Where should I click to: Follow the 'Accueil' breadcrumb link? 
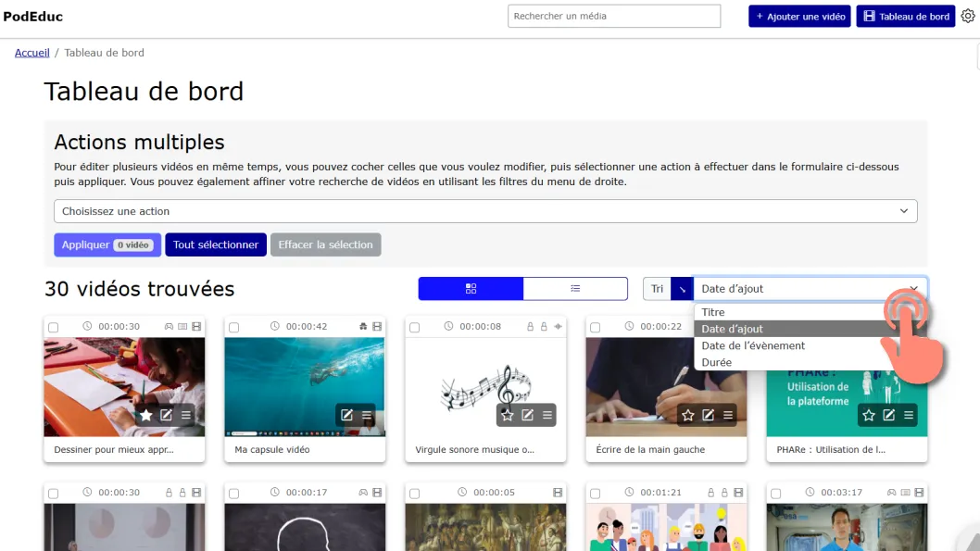(x=31, y=53)
